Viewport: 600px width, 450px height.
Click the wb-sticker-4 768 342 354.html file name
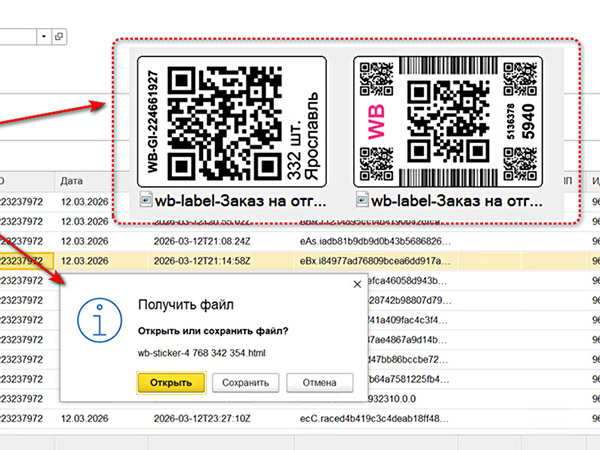pos(200,353)
